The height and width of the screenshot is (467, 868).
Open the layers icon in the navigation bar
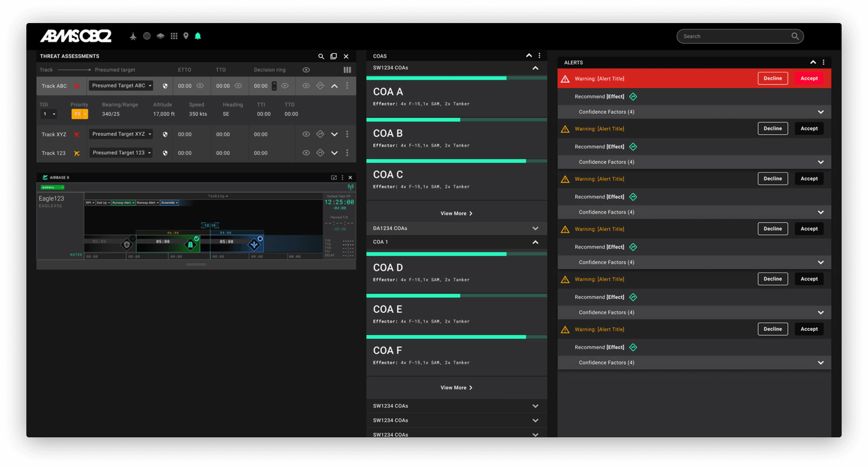[x=160, y=36]
